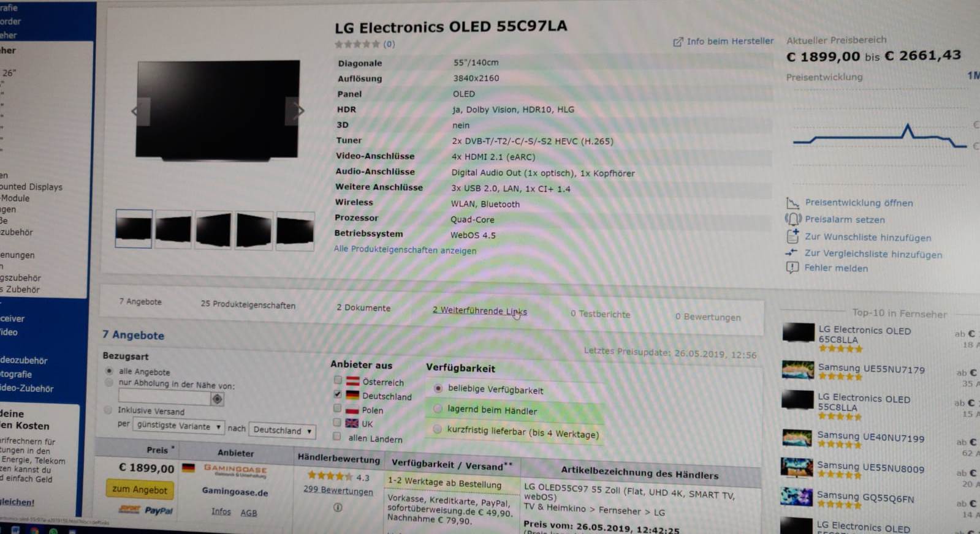The width and height of the screenshot is (980, 534).
Task: Set a price alert via Preisalarm icon
Action: pyautogui.click(x=793, y=219)
